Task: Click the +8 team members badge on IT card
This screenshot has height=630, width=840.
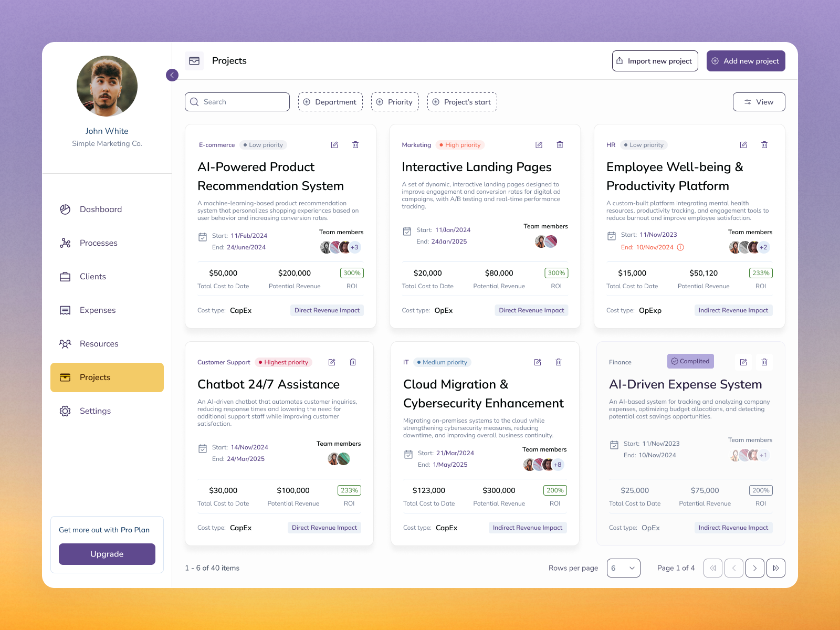Action: point(558,465)
